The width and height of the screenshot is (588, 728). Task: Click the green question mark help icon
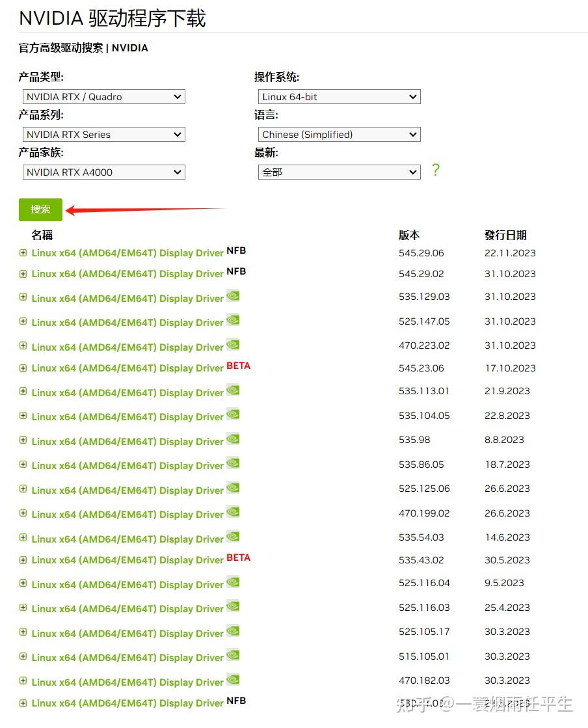pos(435,170)
